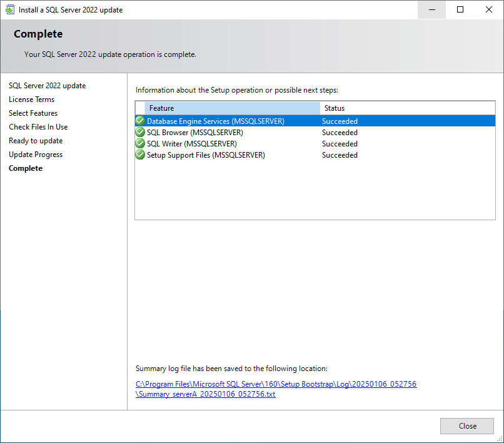Screen dimensions: 504x443
Task: Click green check icon beside Database Engine Services
Action: pos(140,121)
